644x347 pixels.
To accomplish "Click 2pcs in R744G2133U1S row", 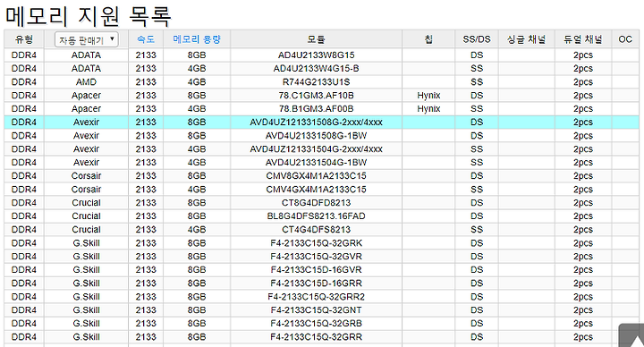I will [x=583, y=82].
